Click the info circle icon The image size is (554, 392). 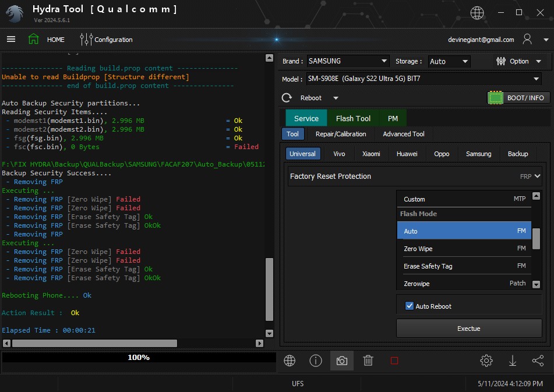(316, 361)
